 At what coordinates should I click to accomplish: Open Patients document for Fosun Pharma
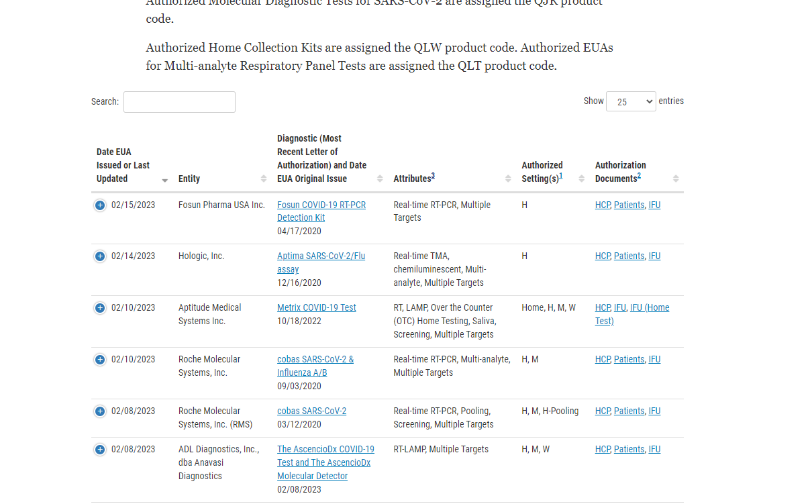point(629,205)
